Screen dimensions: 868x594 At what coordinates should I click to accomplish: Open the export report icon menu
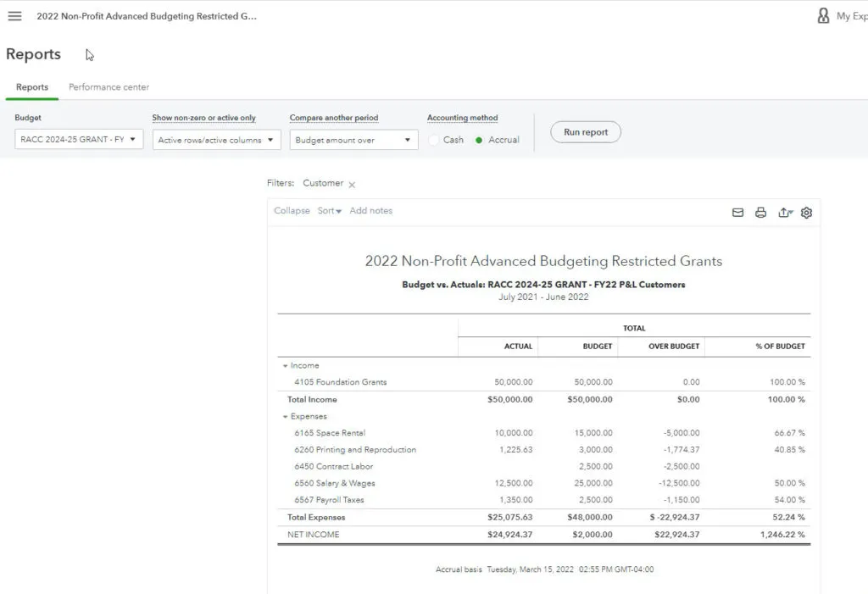(x=785, y=213)
